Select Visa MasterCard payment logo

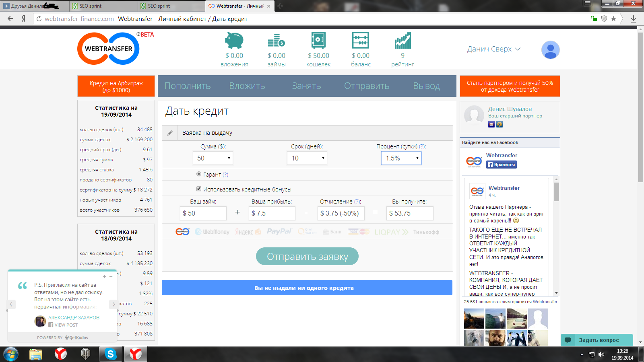coord(359,232)
